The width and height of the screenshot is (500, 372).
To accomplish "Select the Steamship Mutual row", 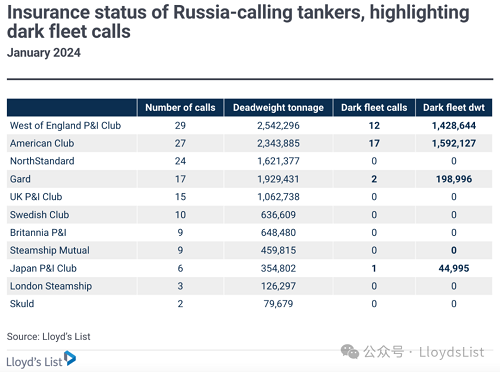I will click(x=249, y=250).
